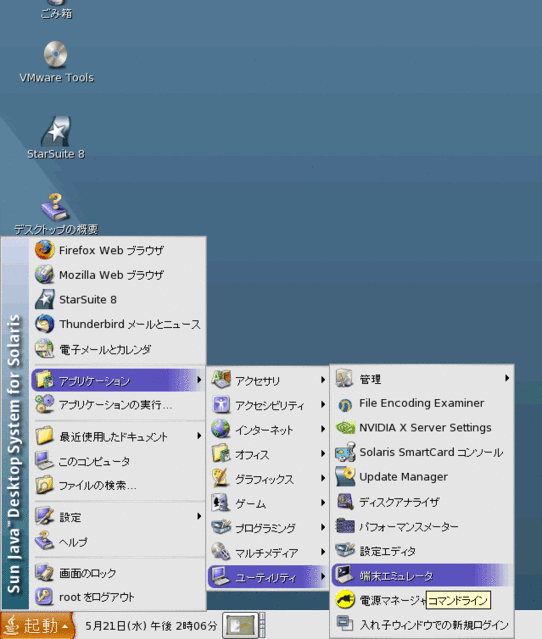This screenshot has height=639, width=542.
Task: Click the Solaris SmartCard コンソール icon
Action: (x=345, y=452)
